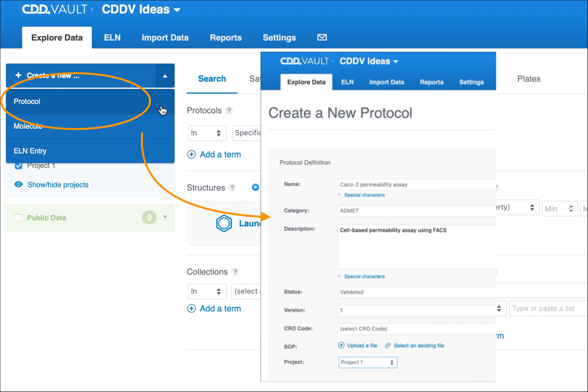
Task: Toggle the Public Data checkbox
Action: point(18,217)
